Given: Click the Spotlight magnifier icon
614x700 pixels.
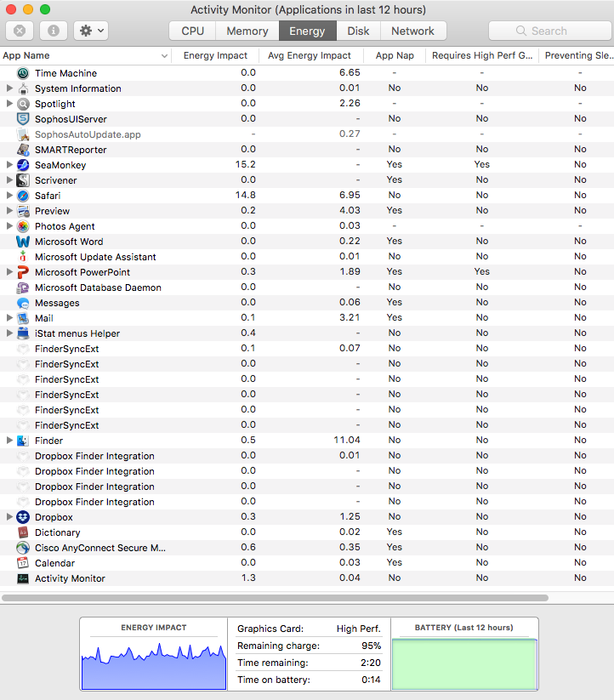Looking at the screenshot, I should [x=23, y=104].
